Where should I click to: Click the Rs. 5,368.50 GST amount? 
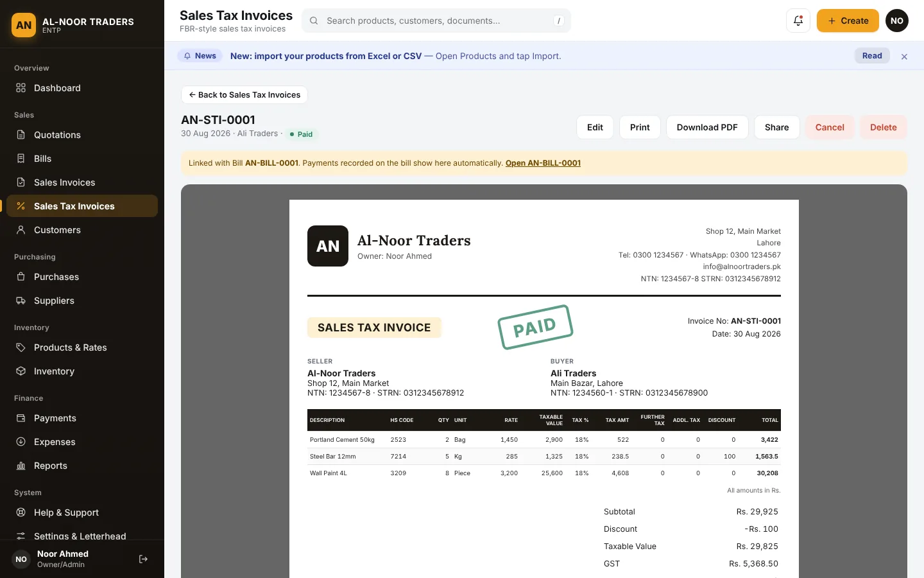[753, 564]
